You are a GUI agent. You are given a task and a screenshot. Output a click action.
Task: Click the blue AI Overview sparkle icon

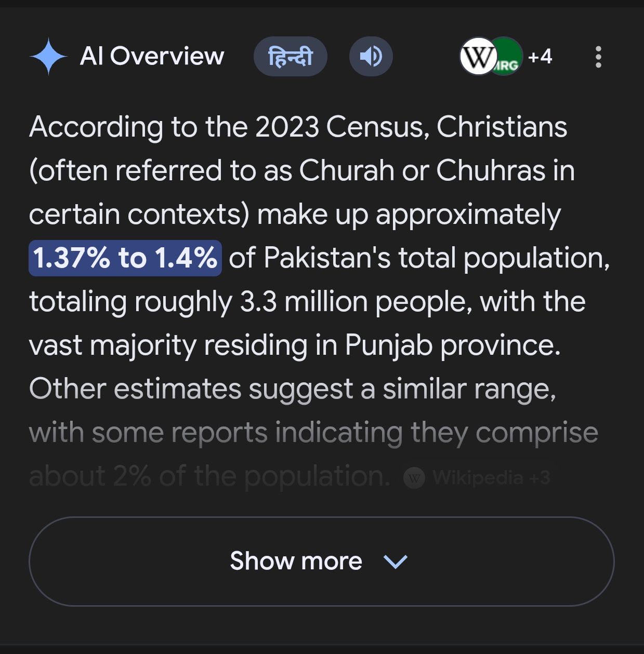click(48, 57)
